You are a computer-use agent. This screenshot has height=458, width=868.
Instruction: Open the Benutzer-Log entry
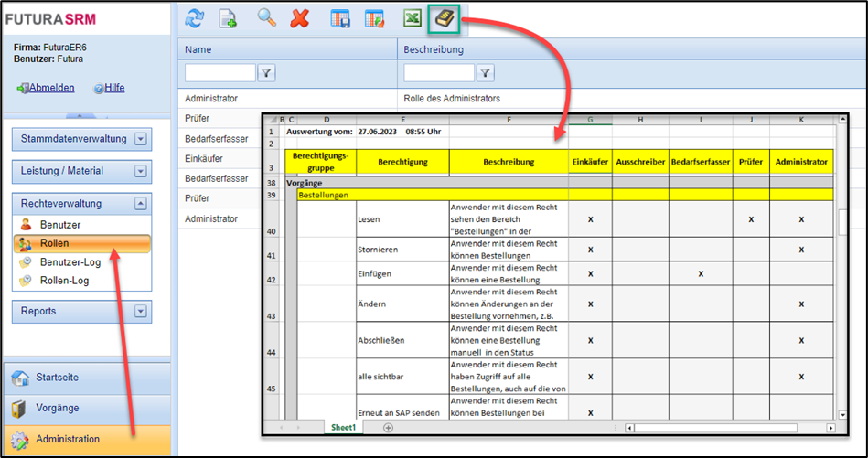coord(71,262)
